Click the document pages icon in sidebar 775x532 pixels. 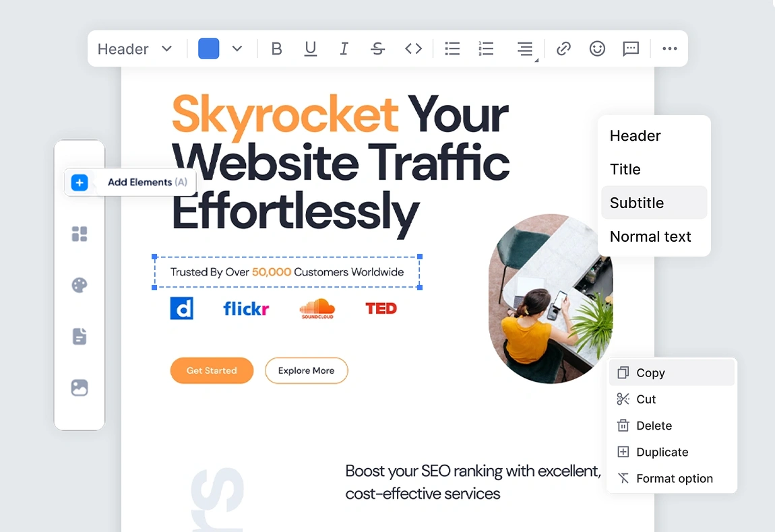[80, 336]
